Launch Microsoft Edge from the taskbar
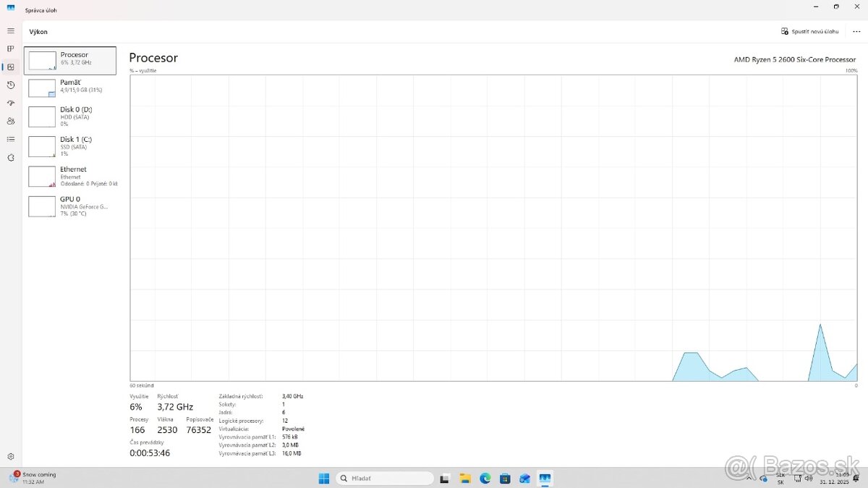The image size is (868, 488). [485, 479]
